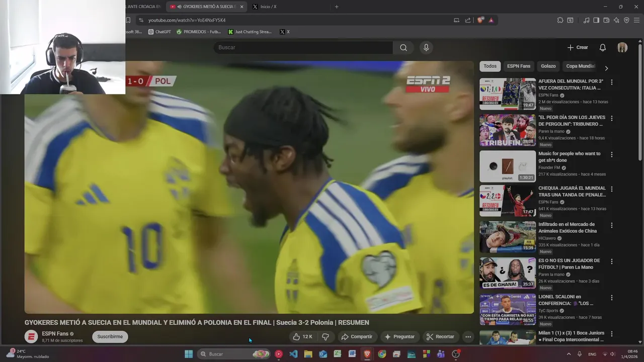
Task: Open a new browser tab with plus
Action: (337, 7)
